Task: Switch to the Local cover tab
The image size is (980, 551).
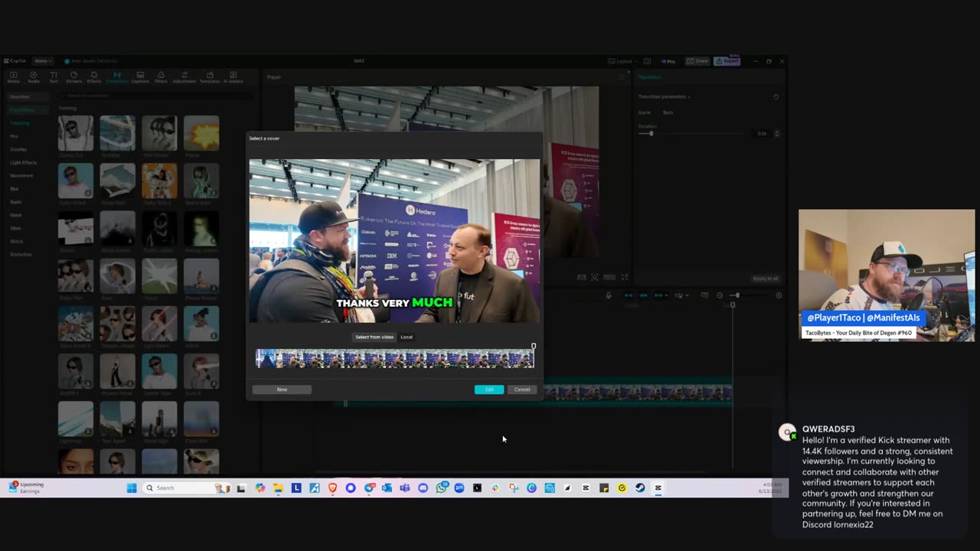Action: (407, 337)
